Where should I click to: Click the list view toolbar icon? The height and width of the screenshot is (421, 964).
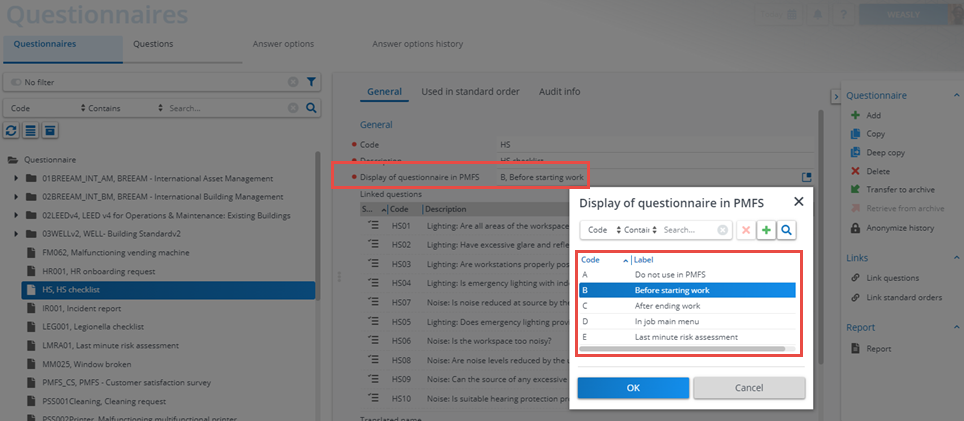coord(30,131)
